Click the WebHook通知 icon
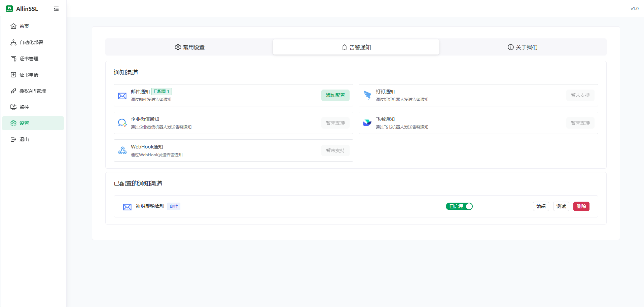The image size is (644, 307). click(122, 150)
